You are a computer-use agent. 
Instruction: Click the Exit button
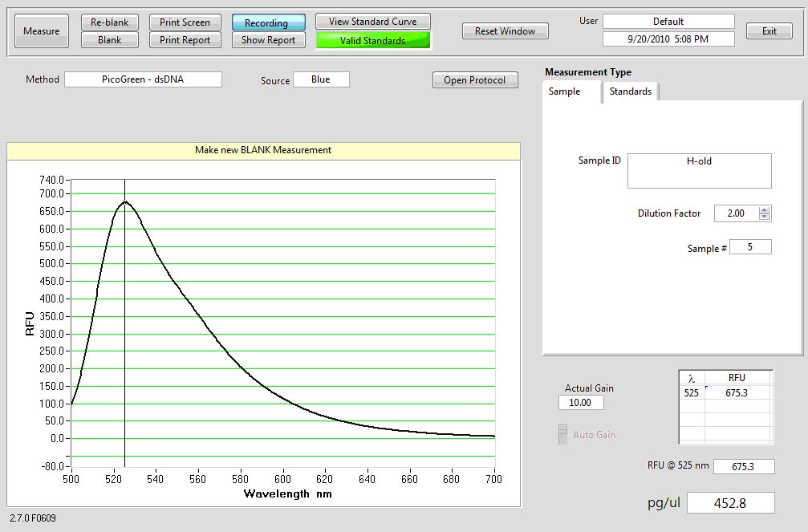(x=769, y=31)
